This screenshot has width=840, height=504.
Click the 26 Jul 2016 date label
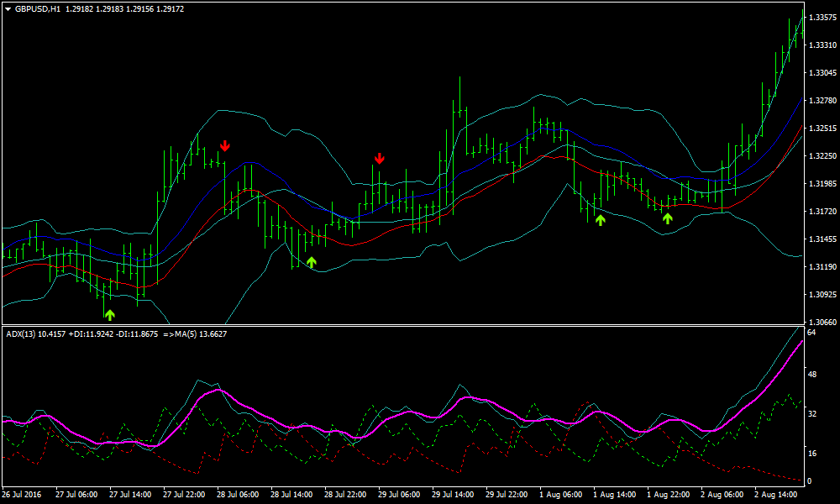coord(23,495)
